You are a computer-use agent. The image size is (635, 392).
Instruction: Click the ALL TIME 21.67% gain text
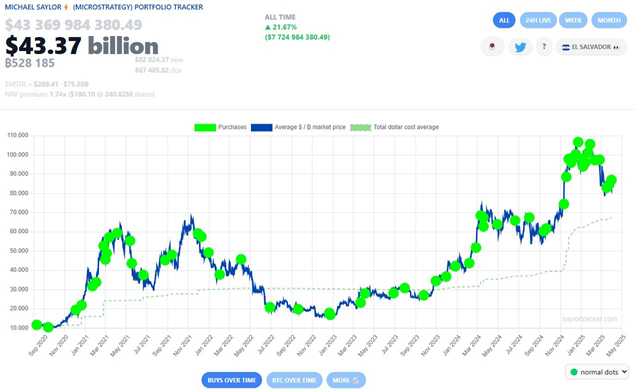point(281,22)
